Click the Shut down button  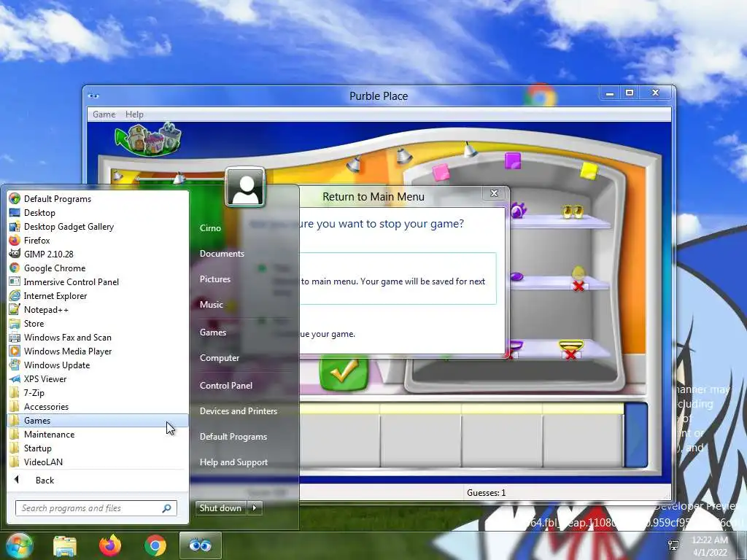(x=220, y=507)
